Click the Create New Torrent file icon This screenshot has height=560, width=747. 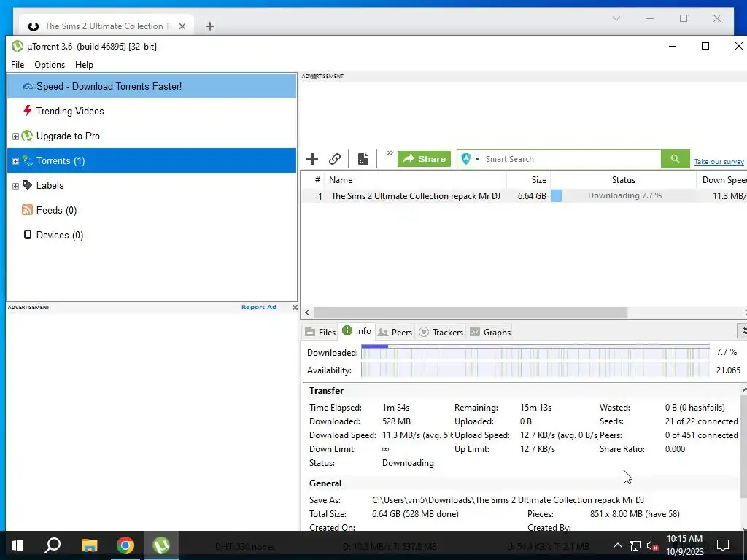(x=363, y=158)
